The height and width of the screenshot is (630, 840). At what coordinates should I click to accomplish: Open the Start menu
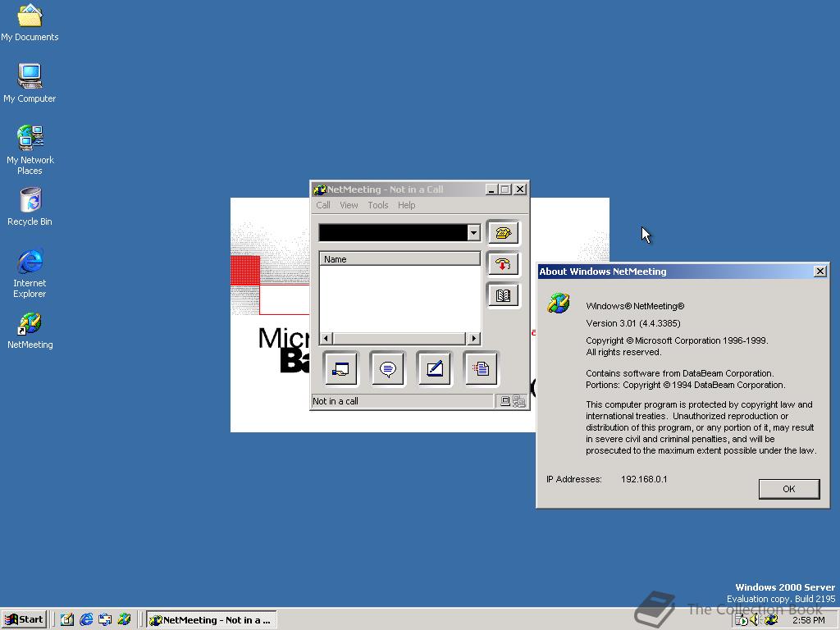24,620
